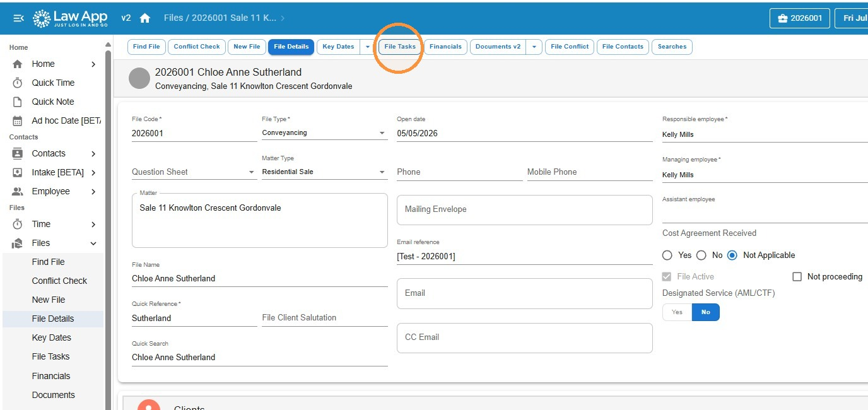Go to Conflict Check in the sidebar

coord(53,281)
